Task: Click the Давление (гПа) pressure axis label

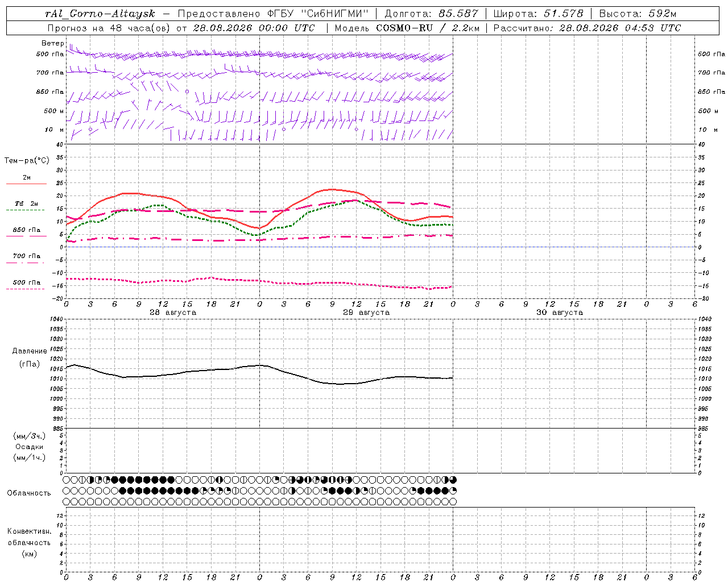Action: coord(30,357)
